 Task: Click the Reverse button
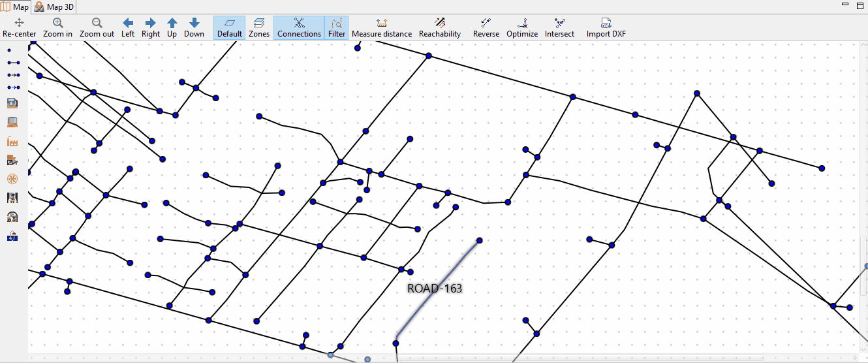486,28
